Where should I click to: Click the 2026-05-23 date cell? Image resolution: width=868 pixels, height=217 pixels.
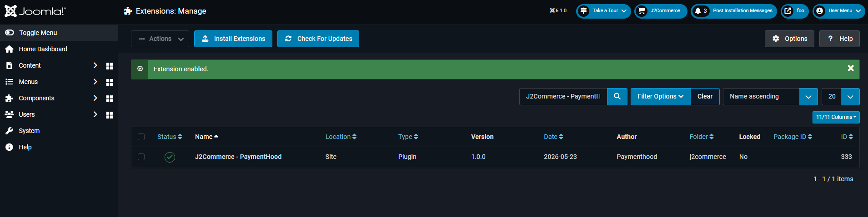click(560, 157)
